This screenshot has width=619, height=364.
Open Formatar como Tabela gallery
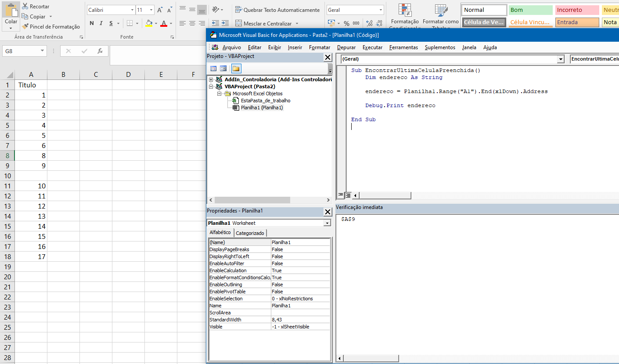click(440, 16)
